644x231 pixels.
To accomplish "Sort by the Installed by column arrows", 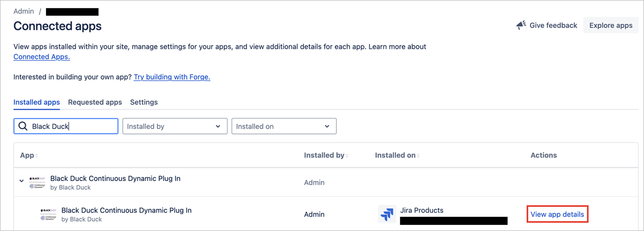I will tap(347, 155).
